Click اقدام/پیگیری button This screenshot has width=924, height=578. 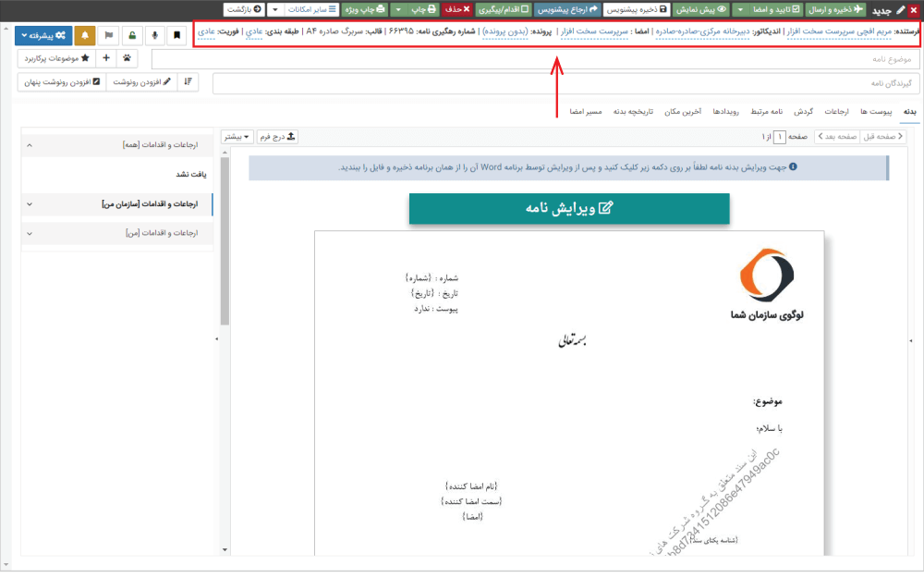coord(504,9)
